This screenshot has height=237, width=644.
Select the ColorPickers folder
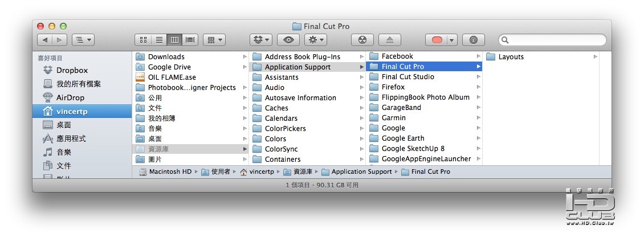(307, 129)
